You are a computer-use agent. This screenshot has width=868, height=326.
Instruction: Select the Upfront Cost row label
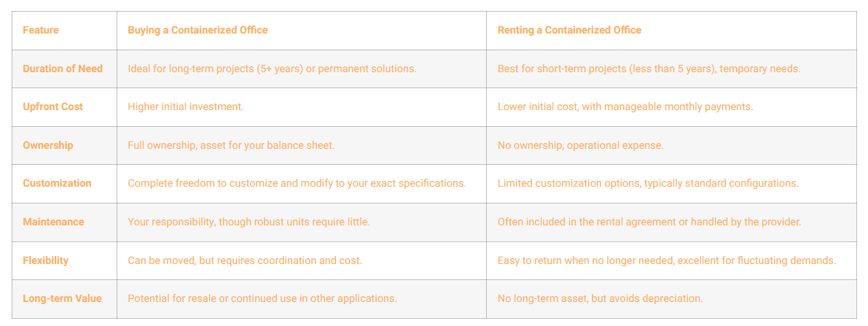52,106
